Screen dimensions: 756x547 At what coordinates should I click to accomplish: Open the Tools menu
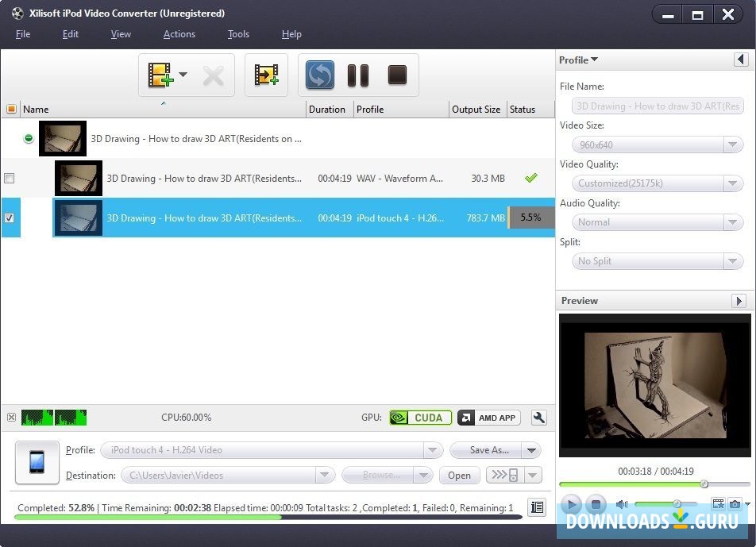click(238, 34)
